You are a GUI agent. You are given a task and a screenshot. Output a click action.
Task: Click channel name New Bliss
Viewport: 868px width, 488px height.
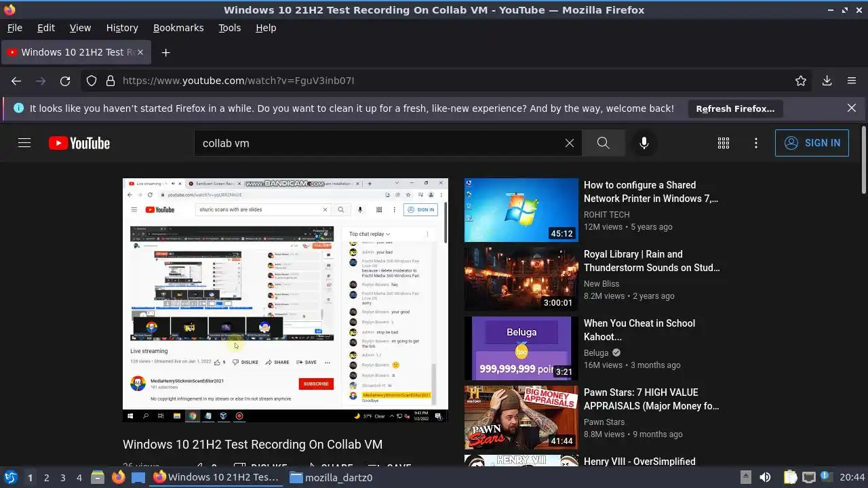[x=601, y=284]
